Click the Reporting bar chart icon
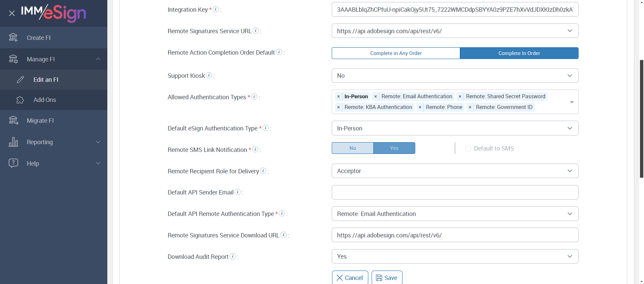The width and height of the screenshot is (644, 284). click(x=13, y=142)
